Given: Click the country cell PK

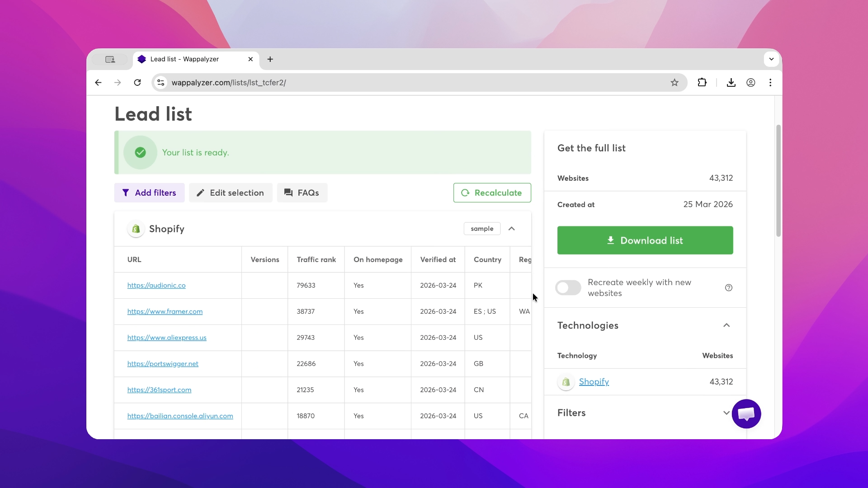Looking at the screenshot, I should 478,286.
